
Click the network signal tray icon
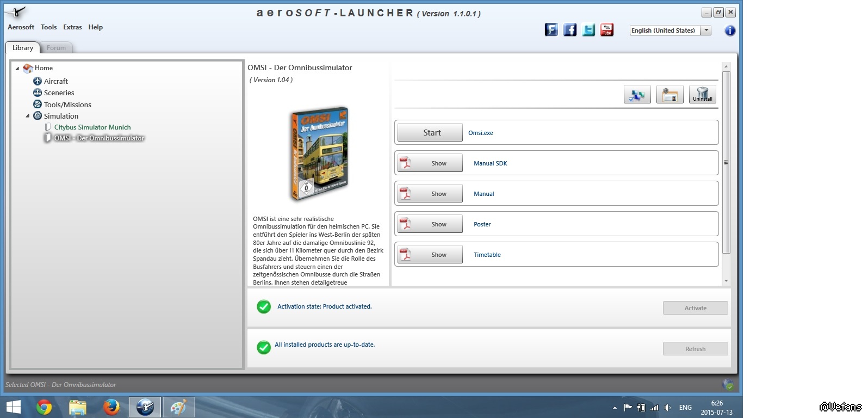[x=654, y=408]
